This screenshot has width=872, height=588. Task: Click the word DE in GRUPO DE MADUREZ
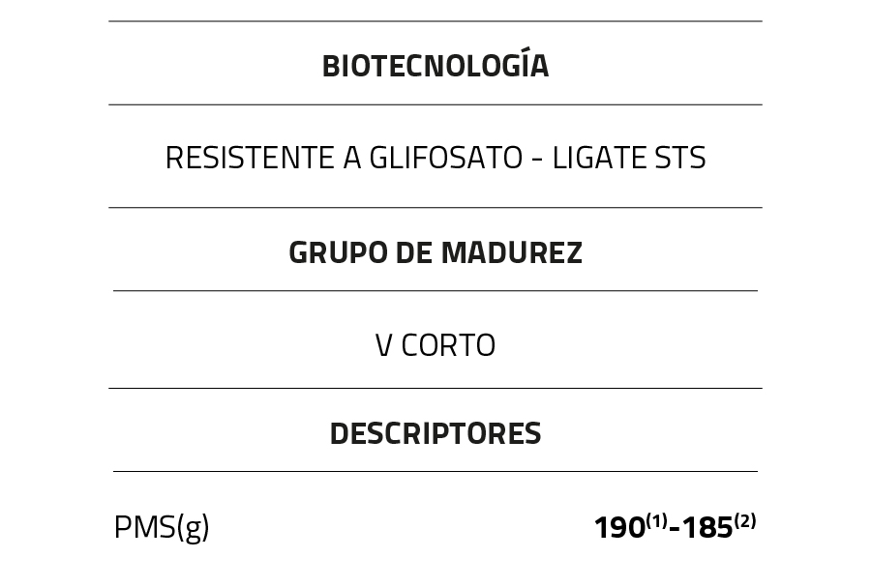pyautogui.click(x=413, y=252)
